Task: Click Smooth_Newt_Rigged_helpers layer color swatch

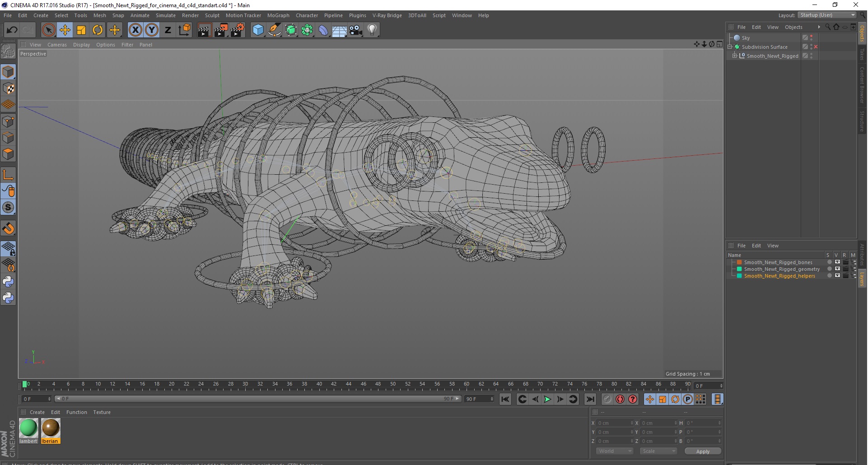Action: coord(739,276)
